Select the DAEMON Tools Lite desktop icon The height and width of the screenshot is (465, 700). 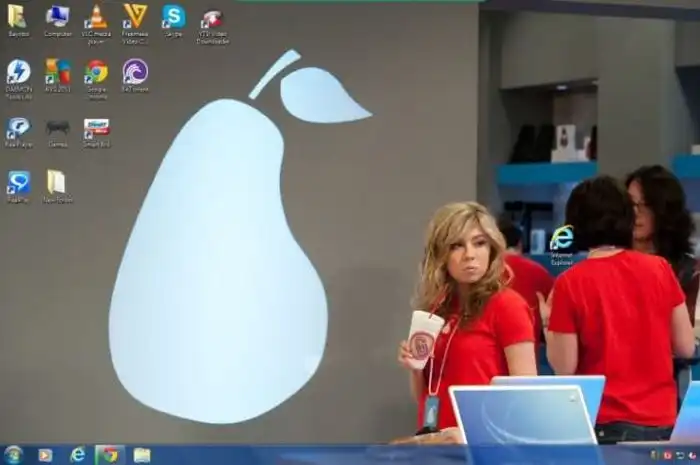[18, 72]
